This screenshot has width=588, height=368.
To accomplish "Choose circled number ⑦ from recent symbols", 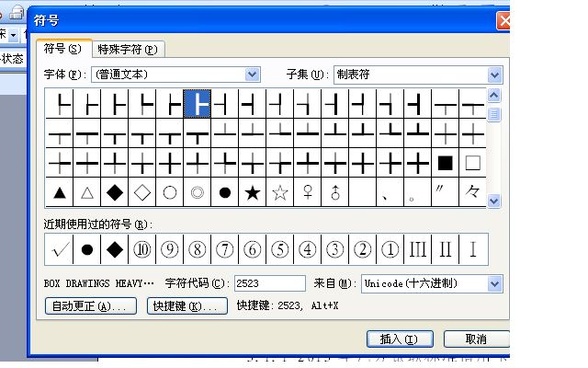I will pyautogui.click(x=225, y=249).
